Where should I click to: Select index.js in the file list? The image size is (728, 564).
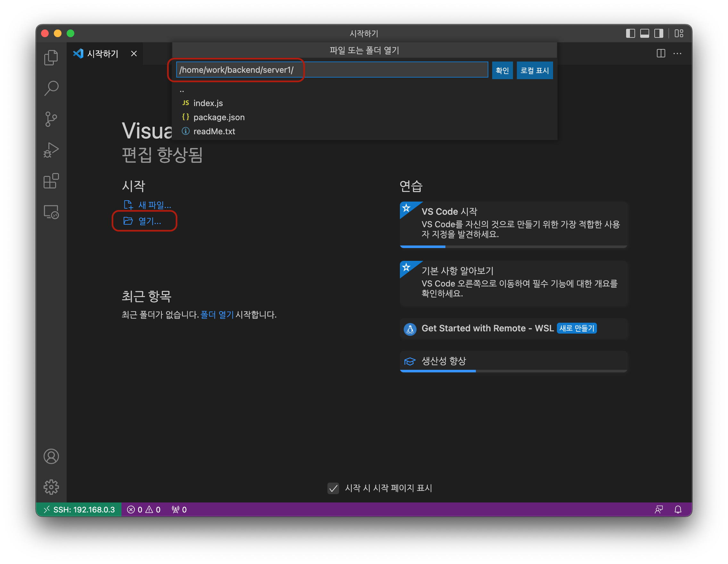(208, 103)
